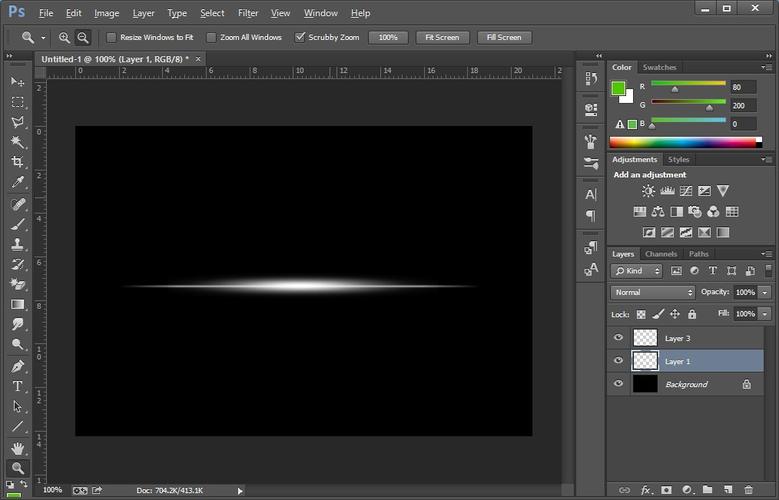Viewport: 779px width, 500px height.
Task: Uncheck the Scrubby Zoom checkbox
Action: coord(300,38)
